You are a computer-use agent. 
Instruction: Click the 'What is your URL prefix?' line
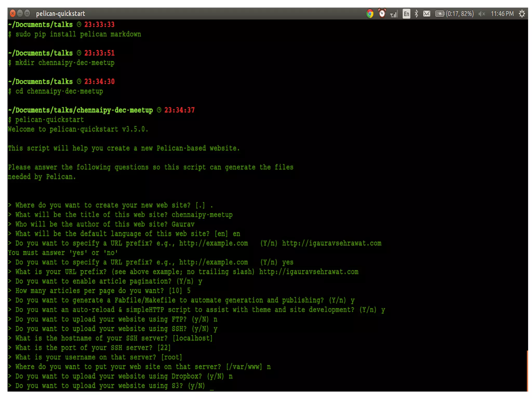pos(183,272)
